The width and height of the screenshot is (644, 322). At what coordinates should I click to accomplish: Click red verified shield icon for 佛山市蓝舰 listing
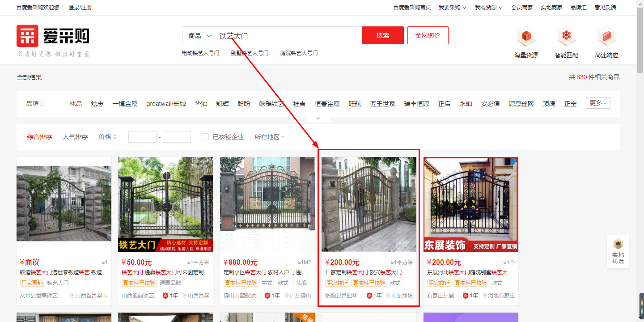(x=267, y=296)
